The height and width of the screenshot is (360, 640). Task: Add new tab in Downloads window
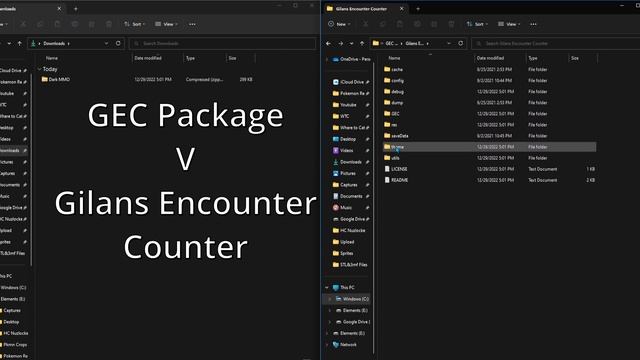click(76, 9)
